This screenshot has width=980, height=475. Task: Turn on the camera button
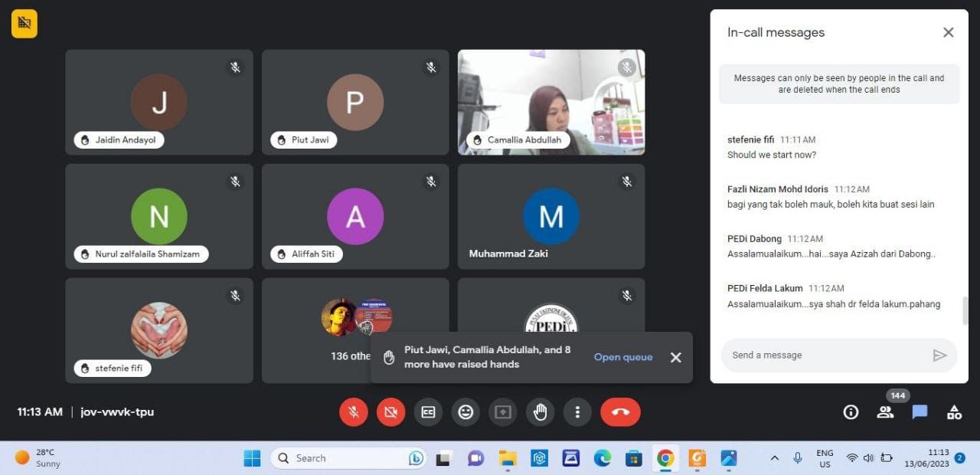tap(390, 412)
